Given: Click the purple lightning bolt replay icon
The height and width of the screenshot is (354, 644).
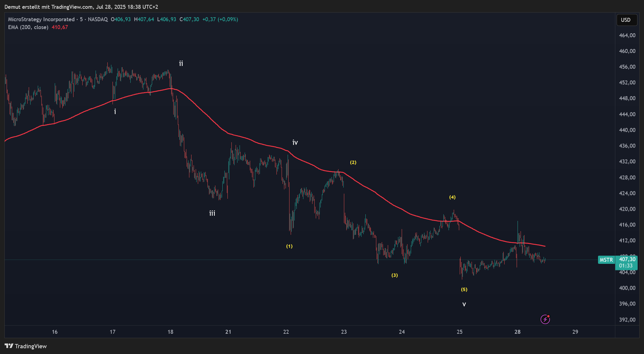Looking at the screenshot, I should click(545, 319).
